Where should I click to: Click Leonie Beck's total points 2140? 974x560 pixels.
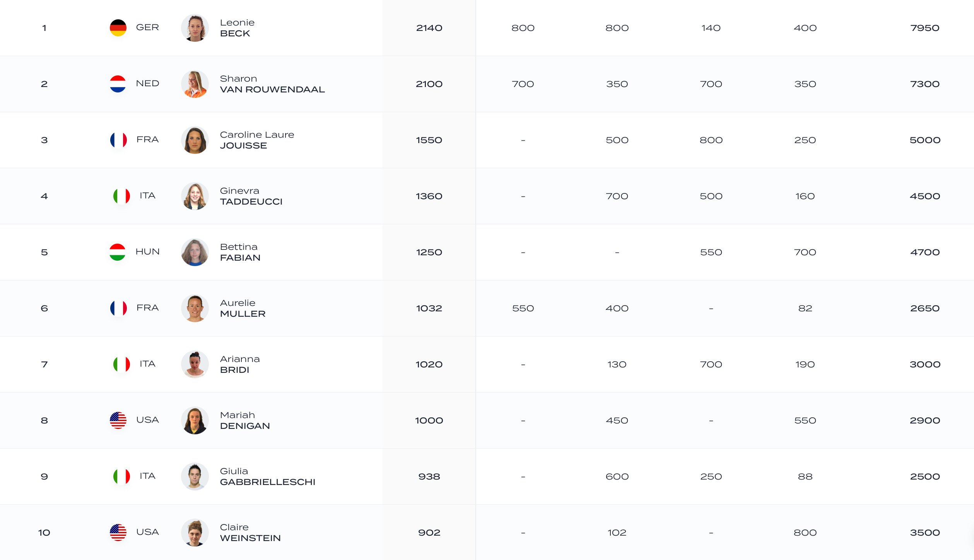429,28
